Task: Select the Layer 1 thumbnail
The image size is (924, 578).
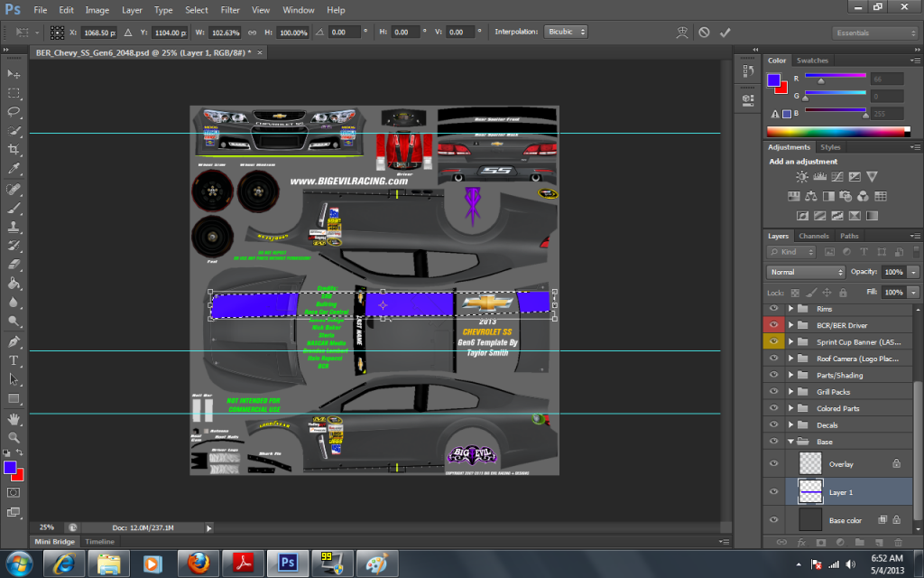Action: coord(810,492)
